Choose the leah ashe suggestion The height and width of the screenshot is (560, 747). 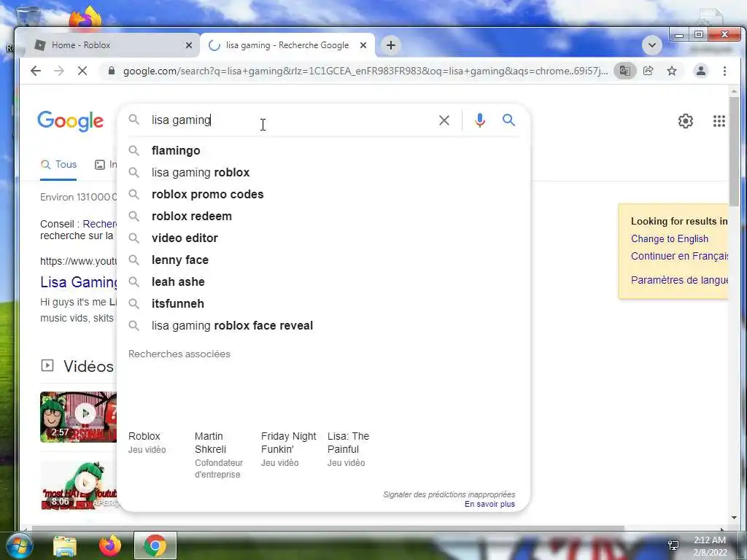(x=323, y=282)
